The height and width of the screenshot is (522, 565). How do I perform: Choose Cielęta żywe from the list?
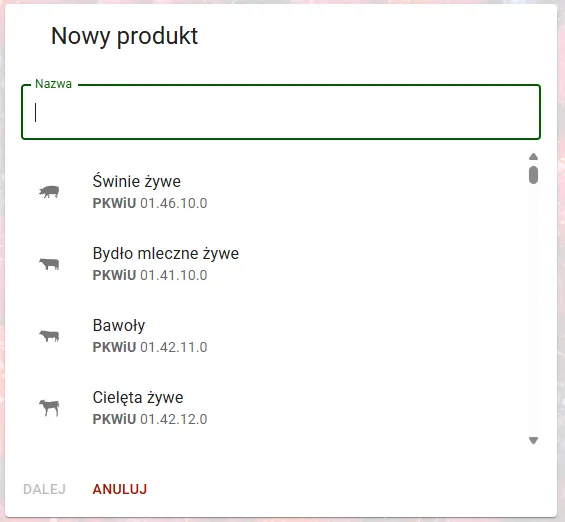coord(274,408)
